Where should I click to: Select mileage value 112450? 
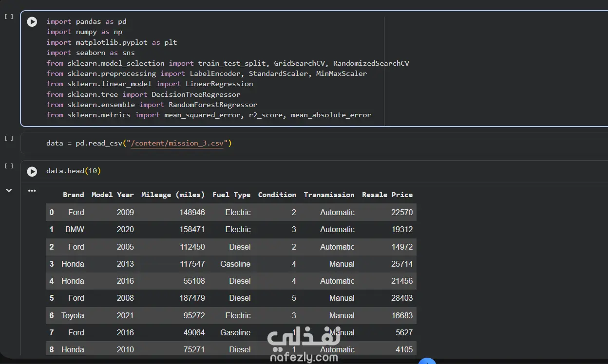[x=192, y=247]
